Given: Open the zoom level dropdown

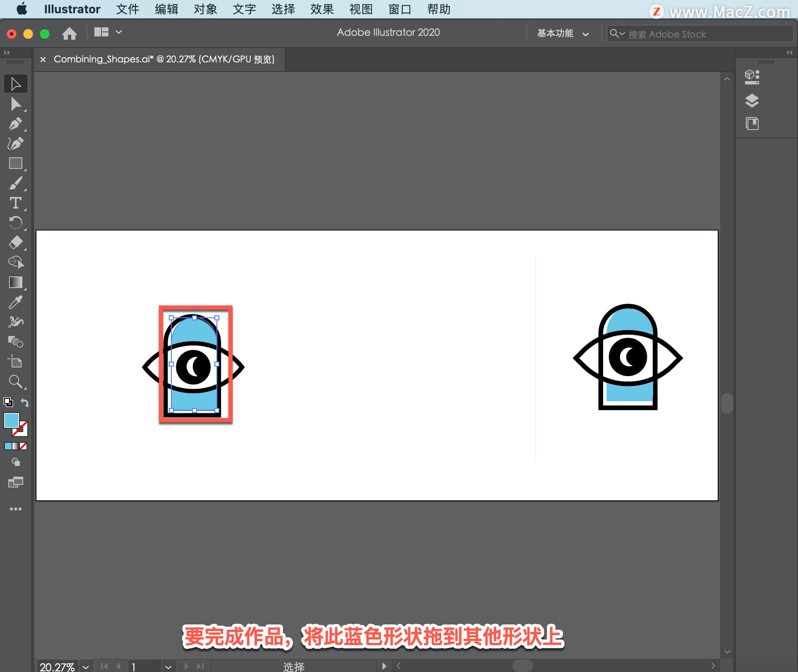Looking at the screenshot, I should coord(86,667).
